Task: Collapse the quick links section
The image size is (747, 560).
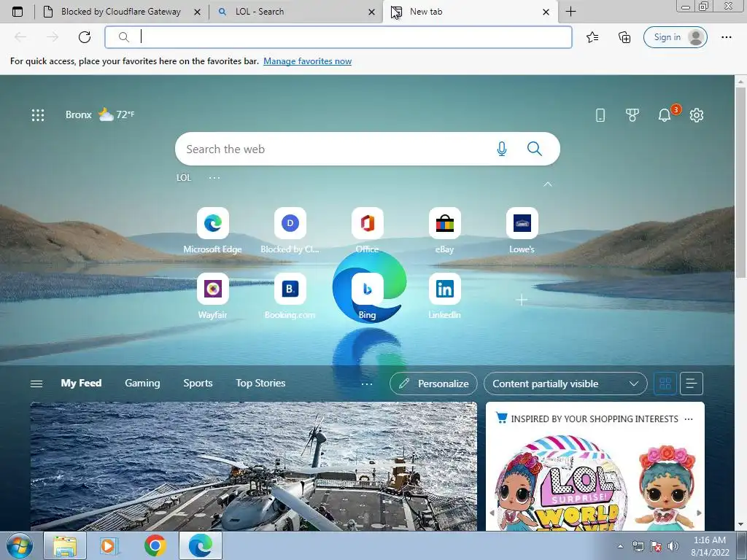Action: coord(548,184)
